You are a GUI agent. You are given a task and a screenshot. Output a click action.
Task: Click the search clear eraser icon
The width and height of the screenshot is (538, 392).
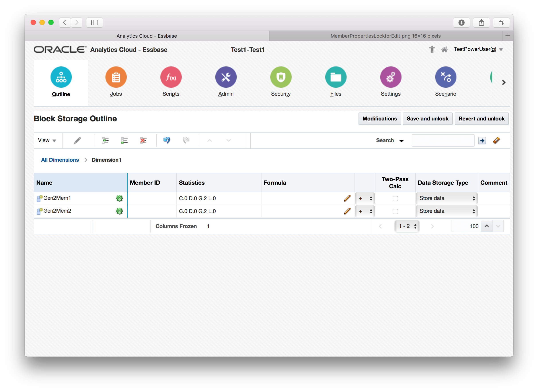click(x=496, y=140)
